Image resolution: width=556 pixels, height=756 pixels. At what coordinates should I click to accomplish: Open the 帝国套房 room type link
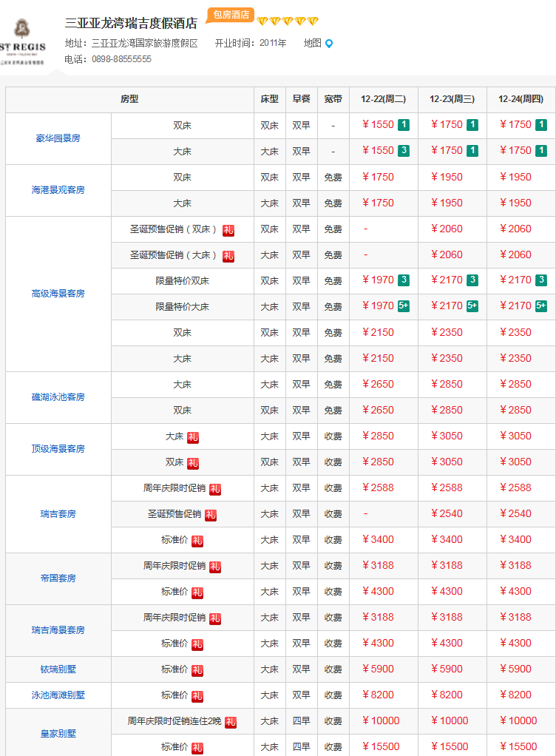pyautogui.click(x=58, y=578)
